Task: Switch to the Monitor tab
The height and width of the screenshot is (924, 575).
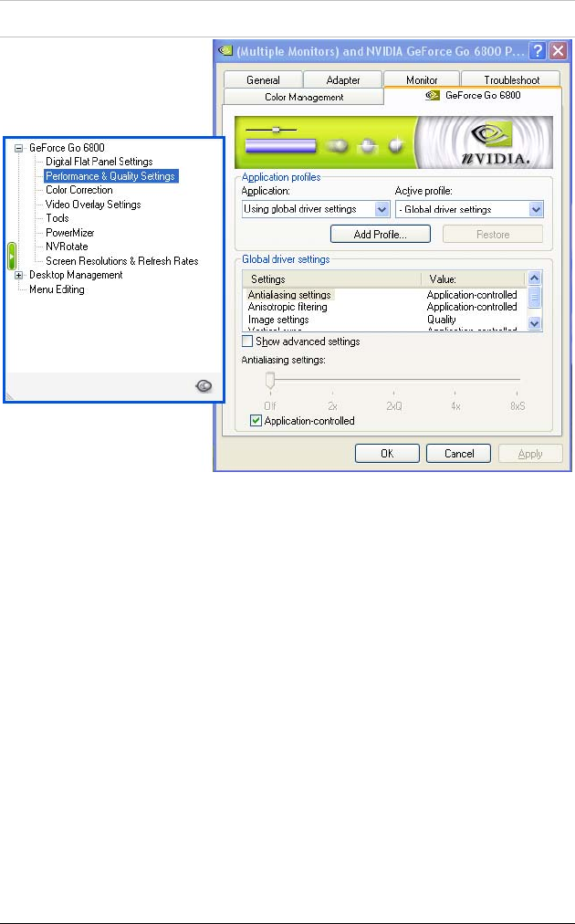Action: tap(422, 79)
